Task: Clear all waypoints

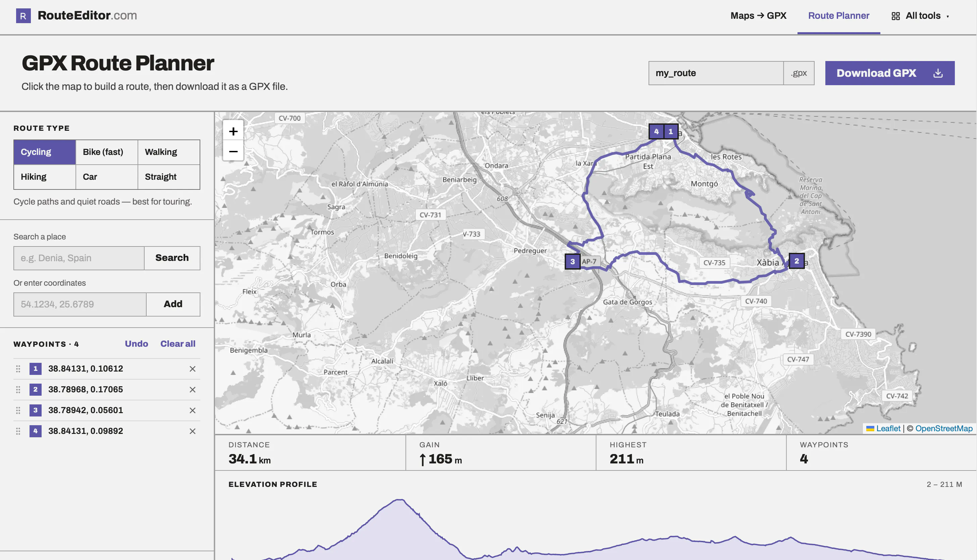Action: 178,344
